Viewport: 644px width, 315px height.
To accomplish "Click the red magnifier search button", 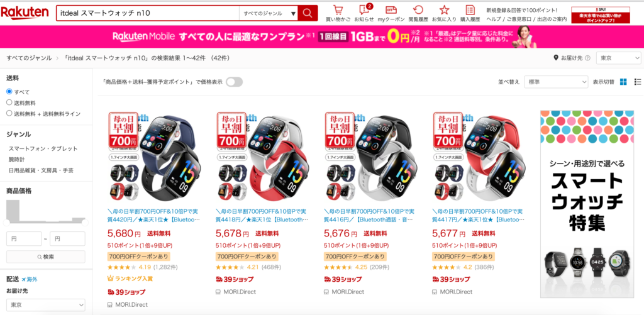I will click(308, 13).
